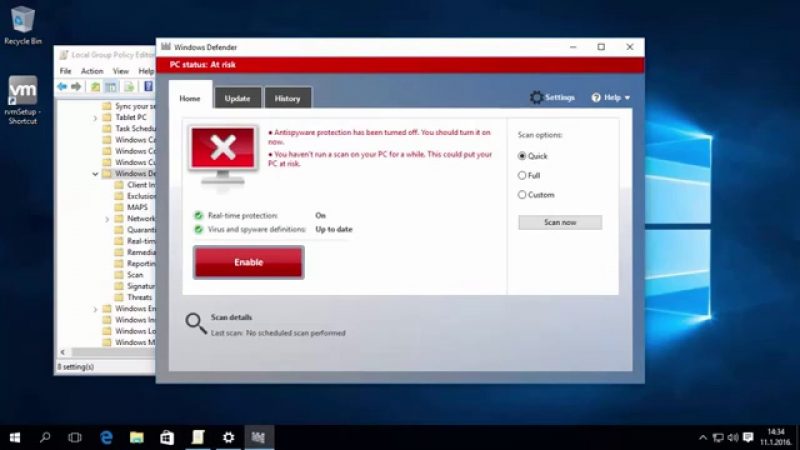
Task: Select the Remedia tree folder
Action: point(134,252)
